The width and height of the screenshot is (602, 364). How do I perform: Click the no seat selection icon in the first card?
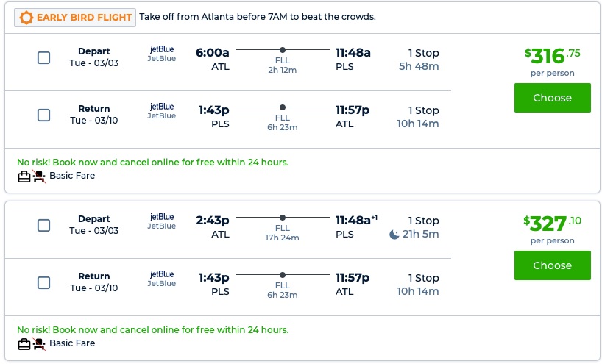39,176
